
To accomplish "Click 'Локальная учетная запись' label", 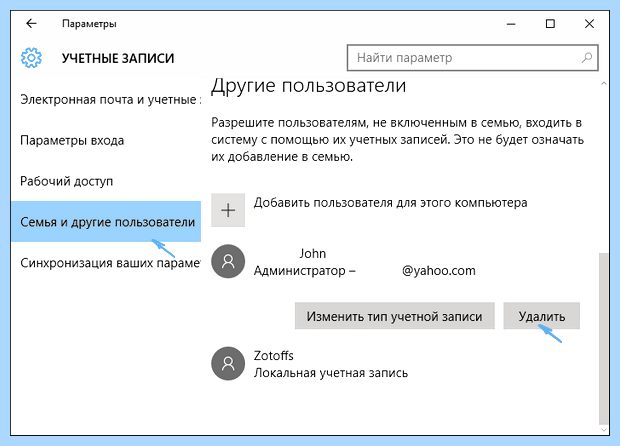I will click(x=331, y=373).
